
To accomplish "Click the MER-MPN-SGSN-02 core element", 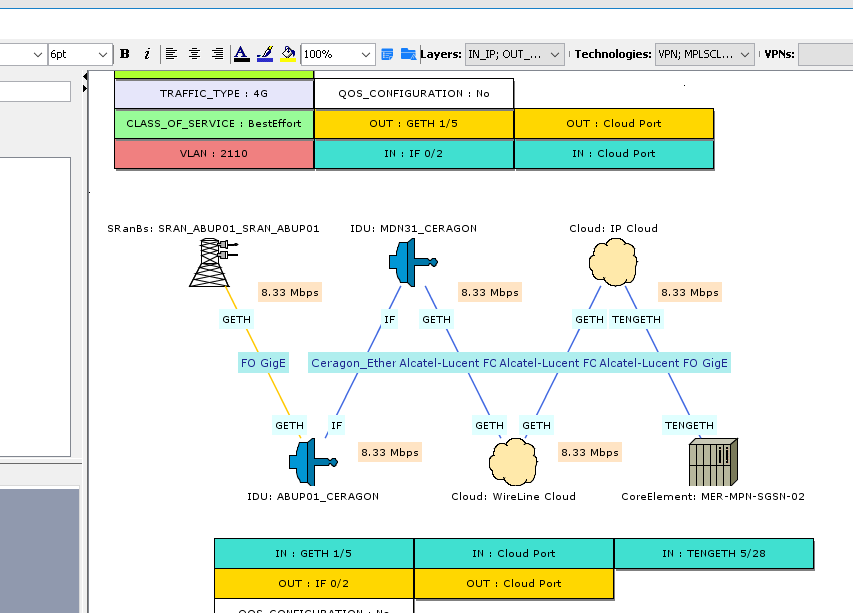I will point(712,462).
